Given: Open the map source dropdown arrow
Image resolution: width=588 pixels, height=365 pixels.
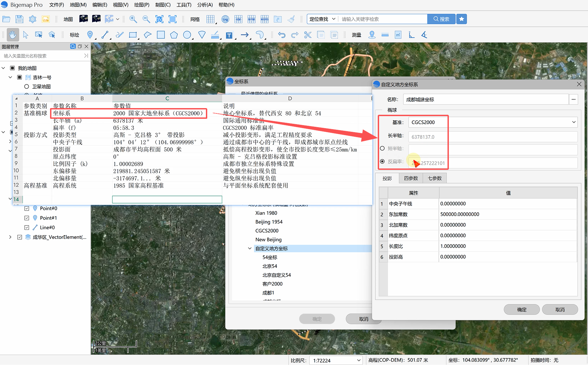Looking at the screenshot, I should click(117, 19).
